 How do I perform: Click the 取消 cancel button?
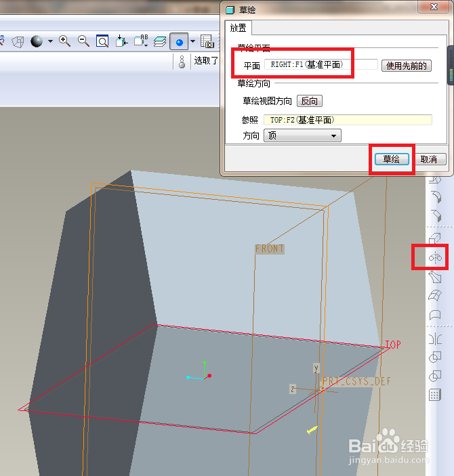coord(429,159)
